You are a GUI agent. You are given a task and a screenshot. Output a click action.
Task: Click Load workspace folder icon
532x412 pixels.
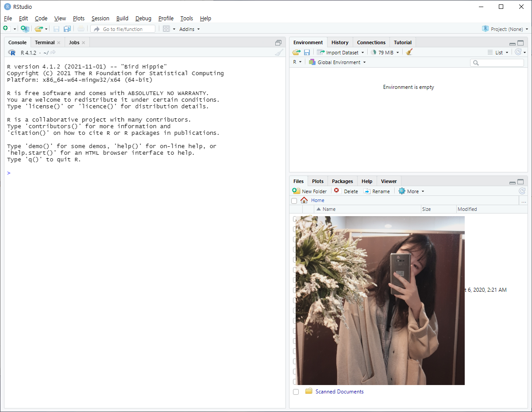[x=297, y=52]
